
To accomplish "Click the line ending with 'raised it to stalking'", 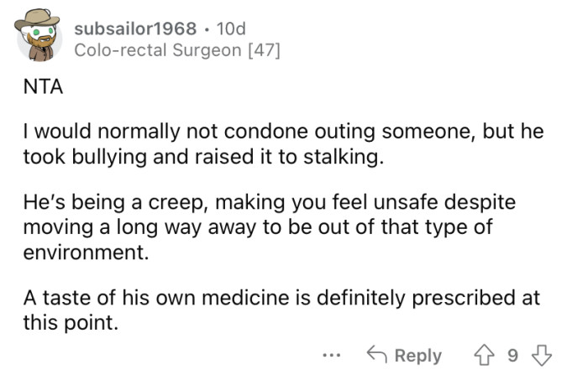I will point(202,158).
